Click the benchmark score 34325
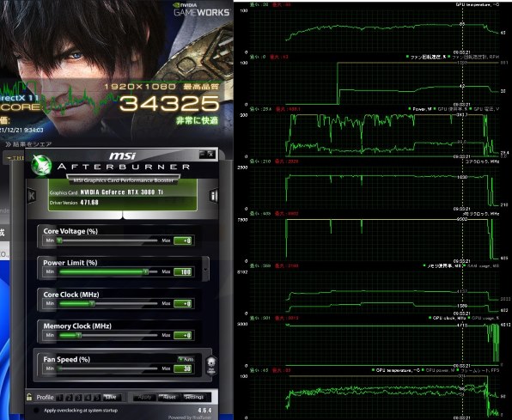The height and width of the screenshot is (420, 512). point(169,103)
